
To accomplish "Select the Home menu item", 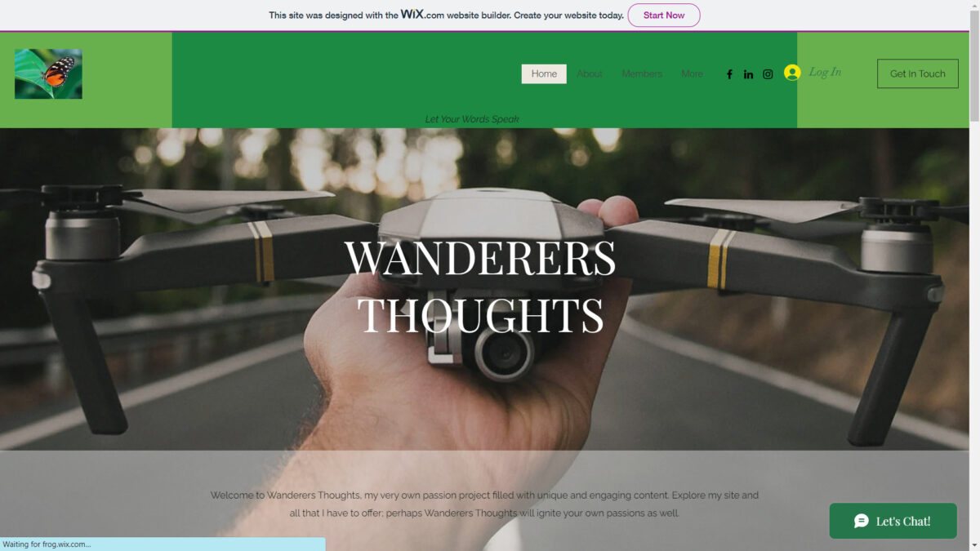I will pos(544,73).
